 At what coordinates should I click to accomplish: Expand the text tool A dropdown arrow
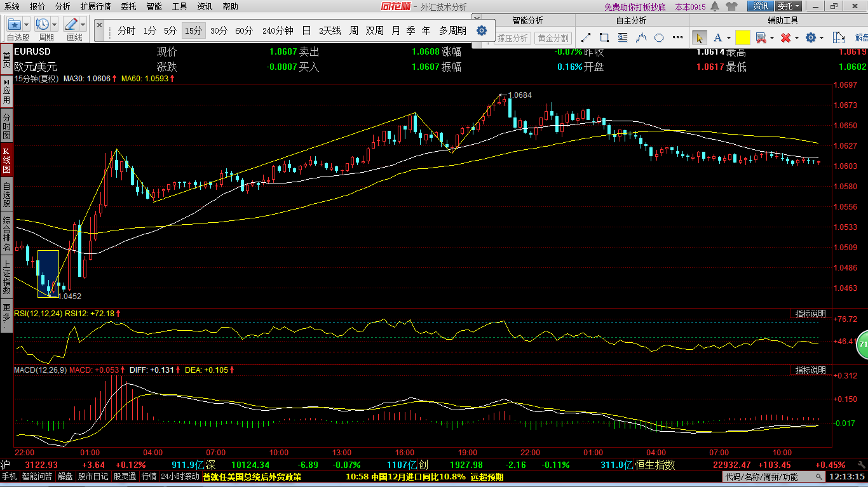click(x=728, y=38)
